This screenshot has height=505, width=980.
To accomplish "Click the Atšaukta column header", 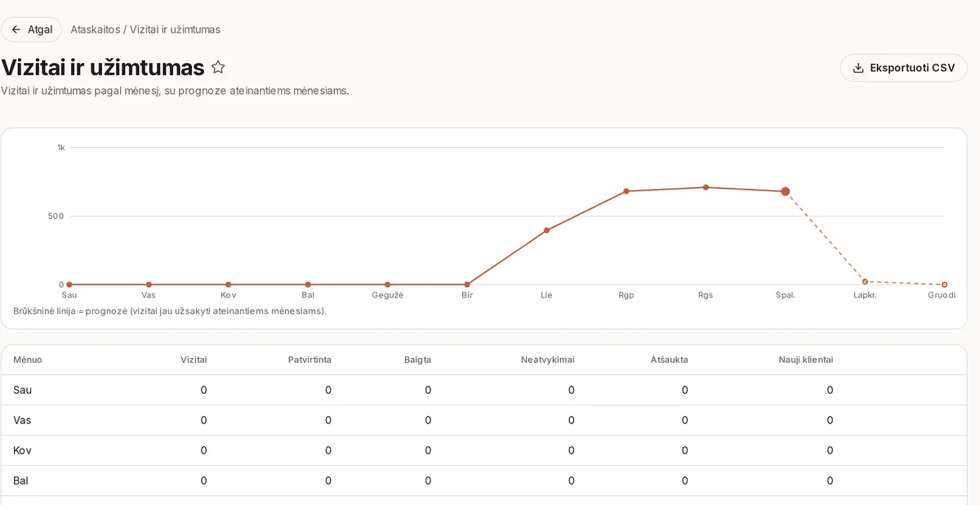I will [670, 360].
